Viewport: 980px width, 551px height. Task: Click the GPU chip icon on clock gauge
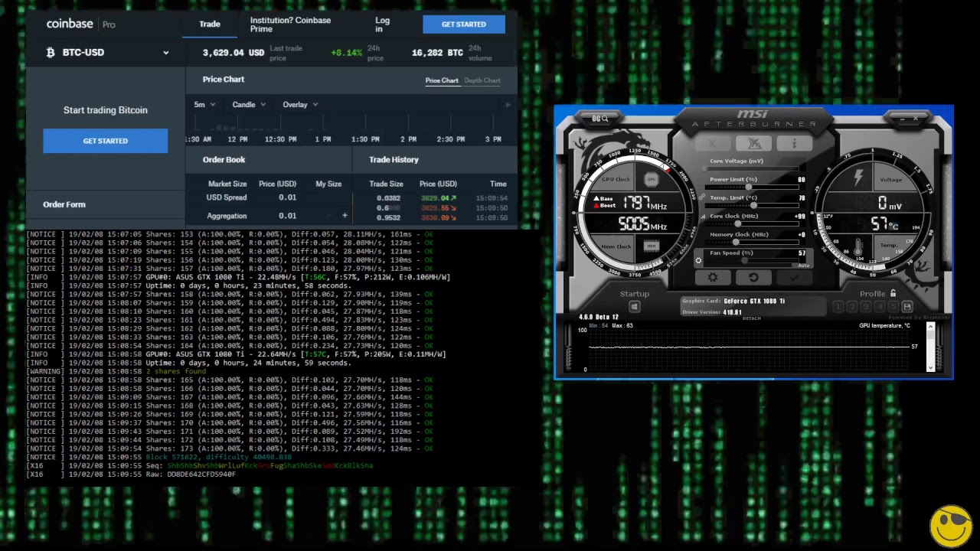point(652,180)
